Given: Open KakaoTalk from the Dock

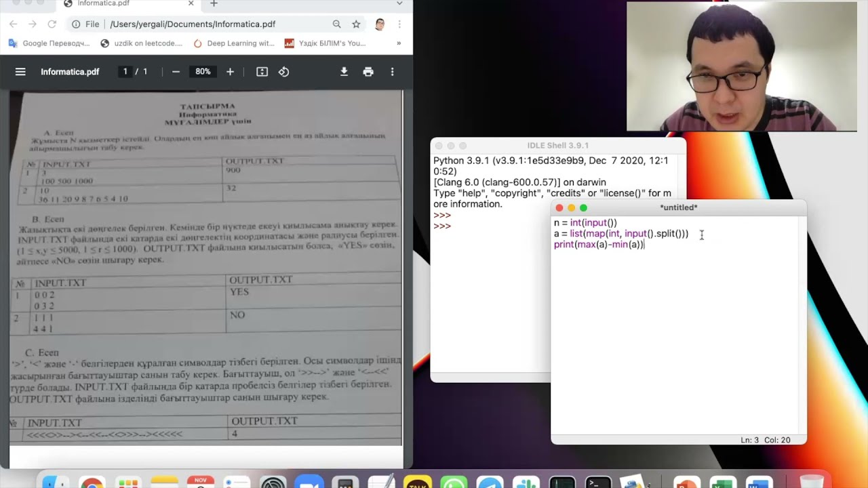Looking at the screenshot, I should click(417, 481).
